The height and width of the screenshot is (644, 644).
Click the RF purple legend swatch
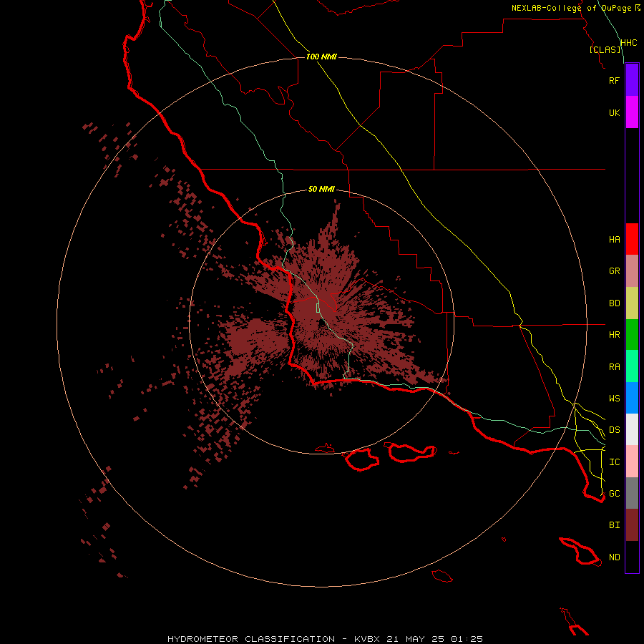[632, 80]
